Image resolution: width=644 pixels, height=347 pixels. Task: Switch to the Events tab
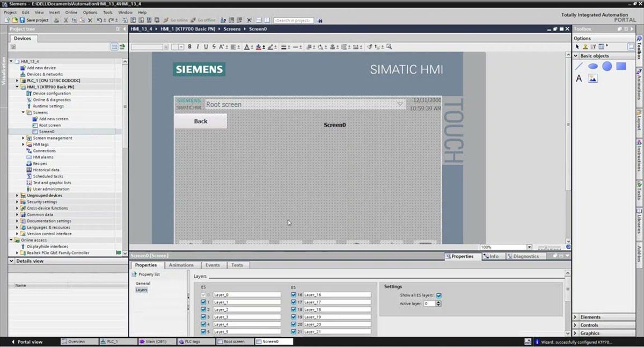[213, 265]
